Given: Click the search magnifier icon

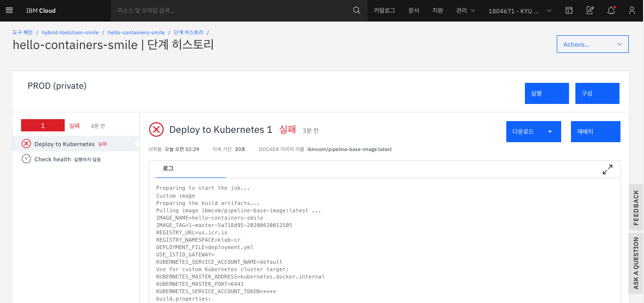Looking at the screenshot, I should pos(357,10).
